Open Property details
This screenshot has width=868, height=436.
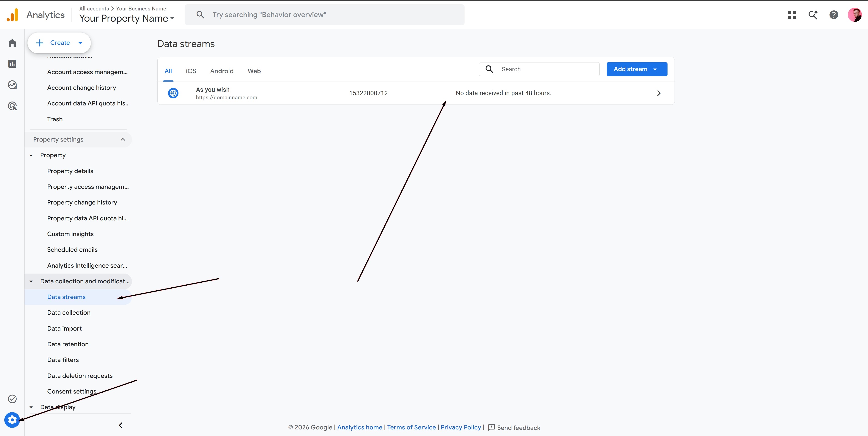(70, 171)
